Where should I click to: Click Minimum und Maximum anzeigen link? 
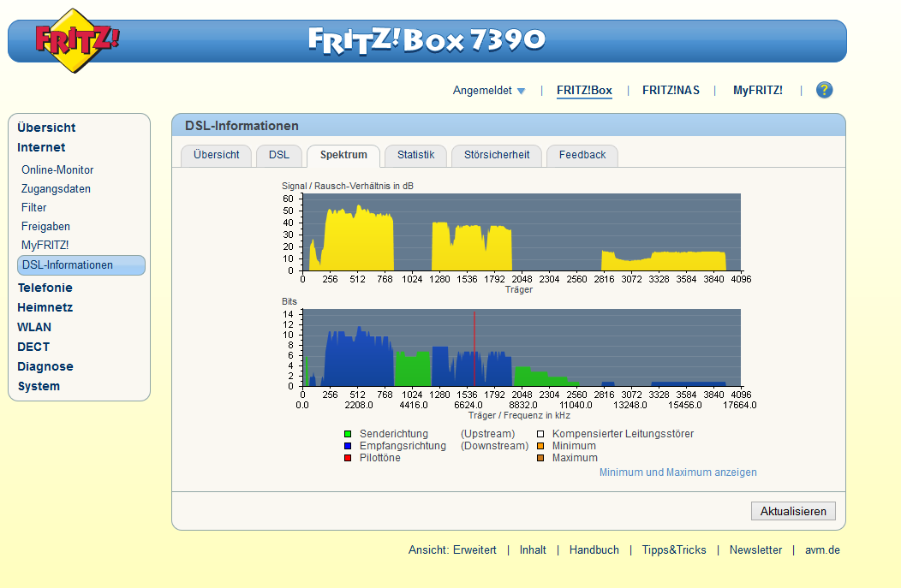pos(678,472)
